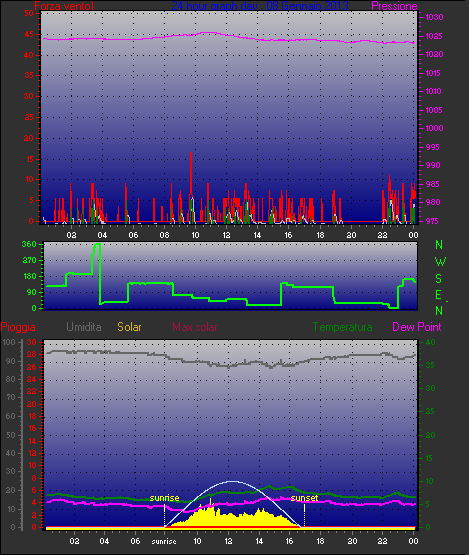Click the 90 value on direction axis
This screenshot has height=555, width=469.
pos(32,292)
